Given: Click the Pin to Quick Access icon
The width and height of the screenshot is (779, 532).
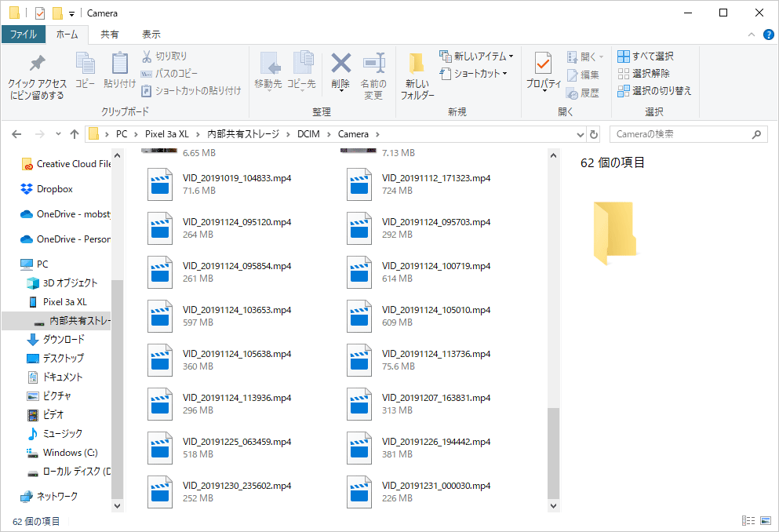Looking at the screenshot, I should (x=37, y=64).
